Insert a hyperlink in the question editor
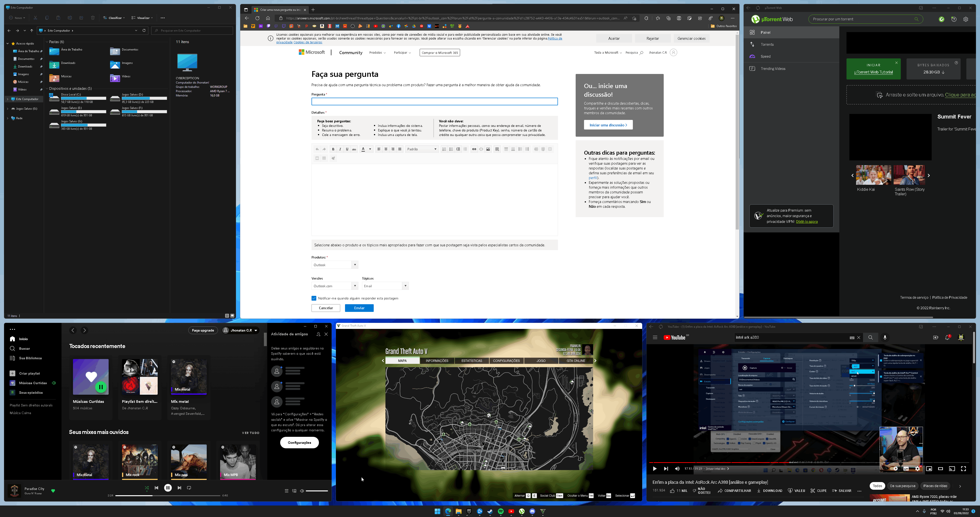 pos(474,149)
